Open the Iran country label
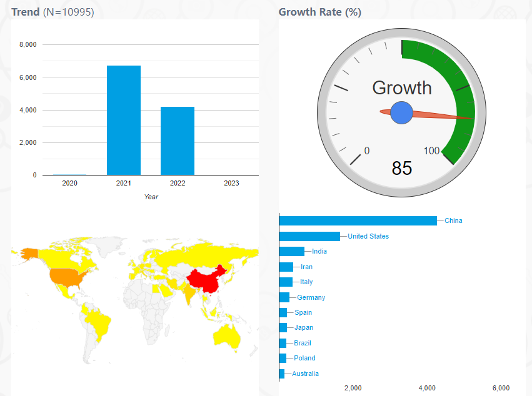 point(306,267)
